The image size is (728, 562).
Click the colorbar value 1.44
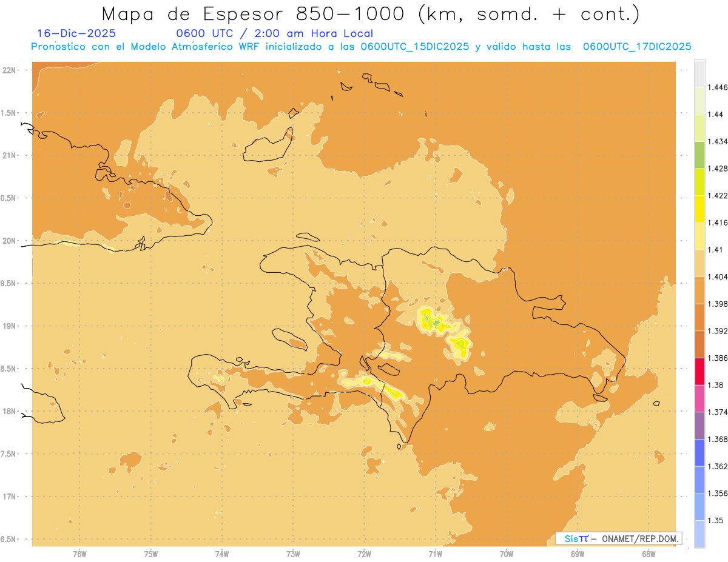(x=716, y=114)
